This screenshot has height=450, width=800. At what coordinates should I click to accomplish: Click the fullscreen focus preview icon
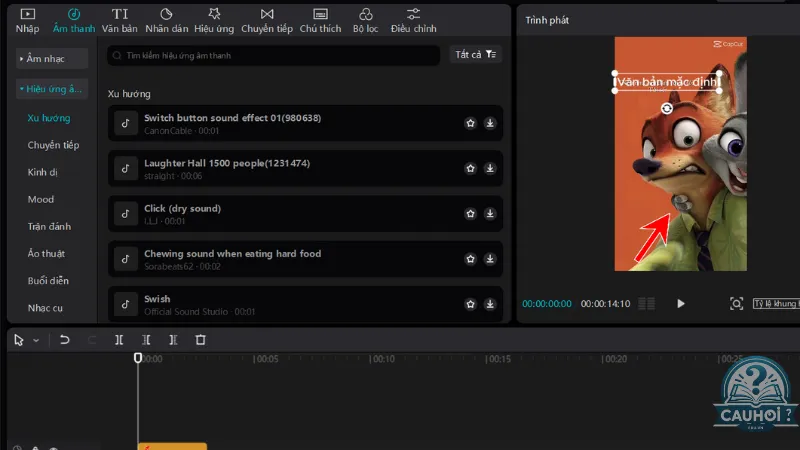coord(736,304)
